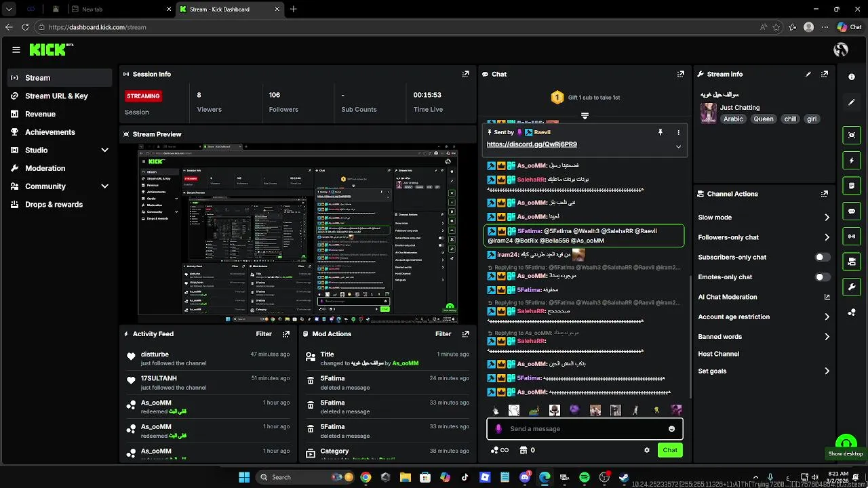The image size is (868, 488).
Task: Pop out the Chat panel
Action: [680, 74]
